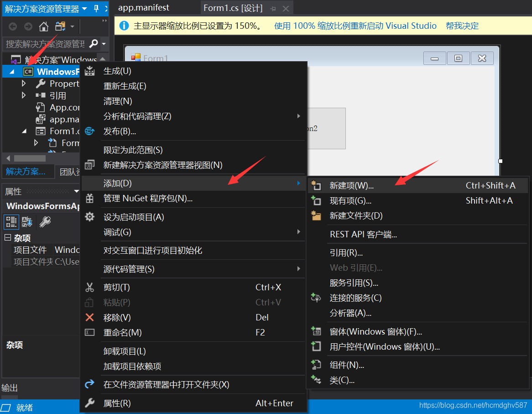The image size is (532, 414).
Task: Open the 源代码管理(S) submenu
Action: (193, 269)
